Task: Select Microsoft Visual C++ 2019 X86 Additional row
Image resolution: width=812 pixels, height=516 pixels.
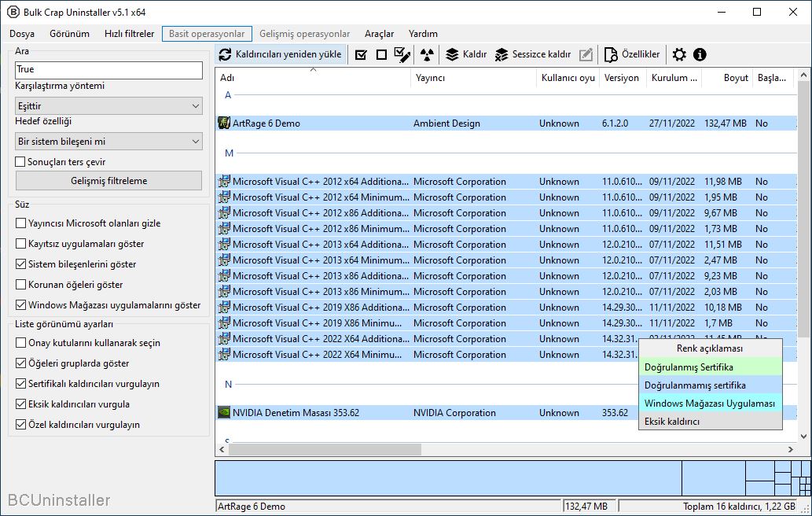Action: pyautogui.click(x=506, y=308)
